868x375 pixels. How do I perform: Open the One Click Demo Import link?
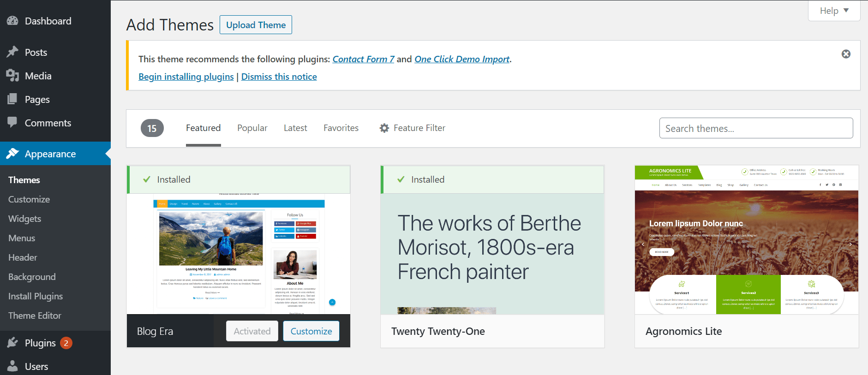click(x=462, y=59)
